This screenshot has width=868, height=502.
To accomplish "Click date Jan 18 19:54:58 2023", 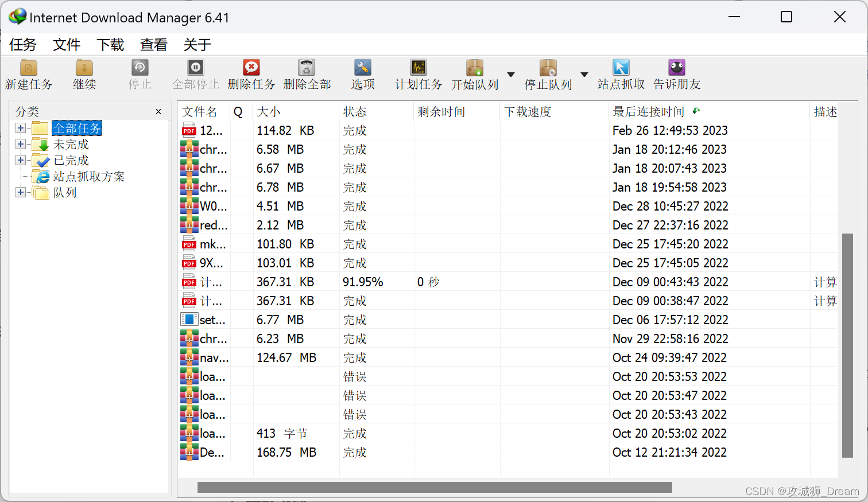I will point(669,187).
